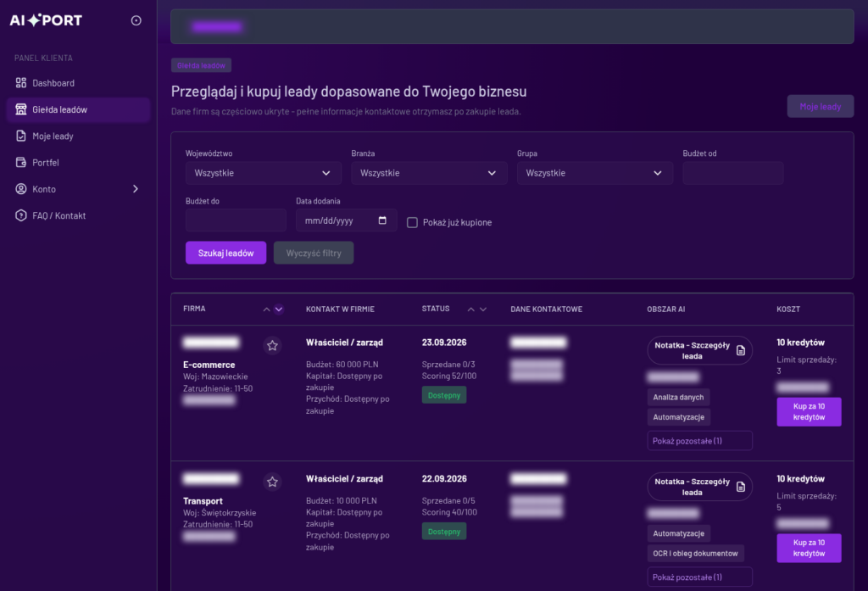Click Sprzedane 0/5 text
The height and width of the screenshot is (591, 868).
click(x=448, y=501)
